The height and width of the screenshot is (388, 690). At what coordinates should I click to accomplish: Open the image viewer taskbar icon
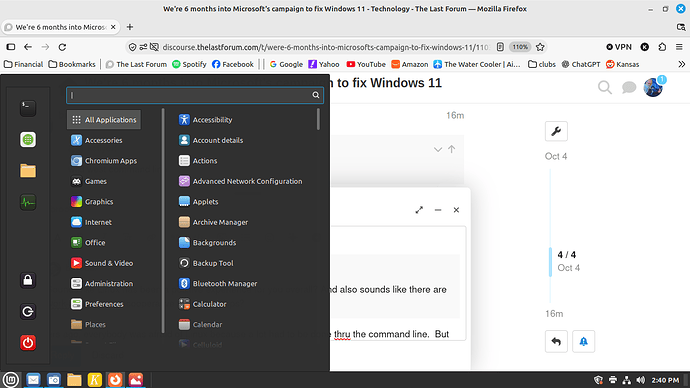136,379
